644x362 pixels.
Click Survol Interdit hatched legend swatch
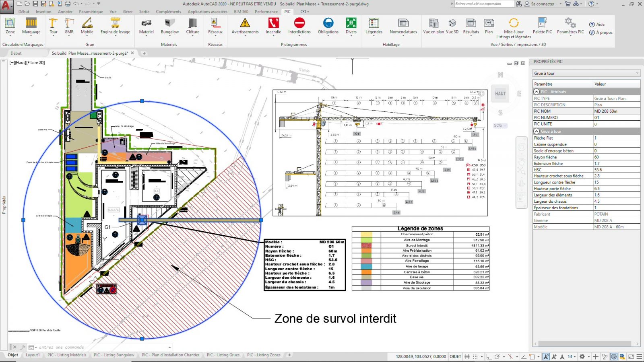366,245
